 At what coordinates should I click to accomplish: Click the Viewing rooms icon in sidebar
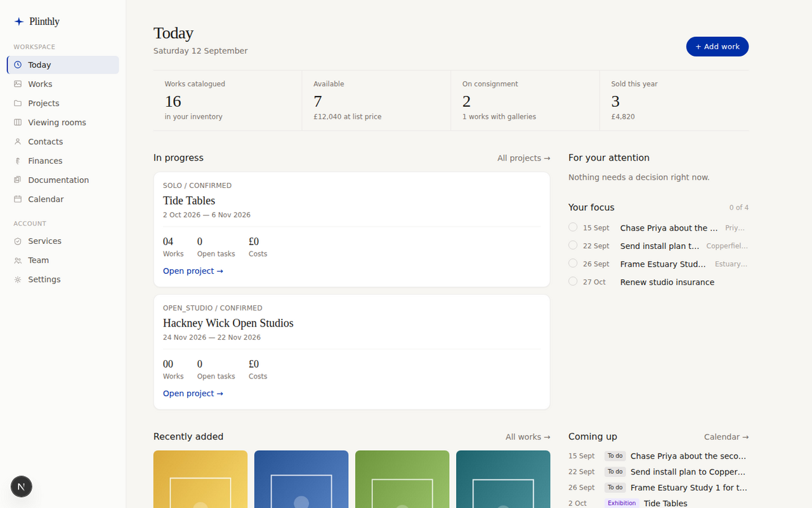click(18, 122)
